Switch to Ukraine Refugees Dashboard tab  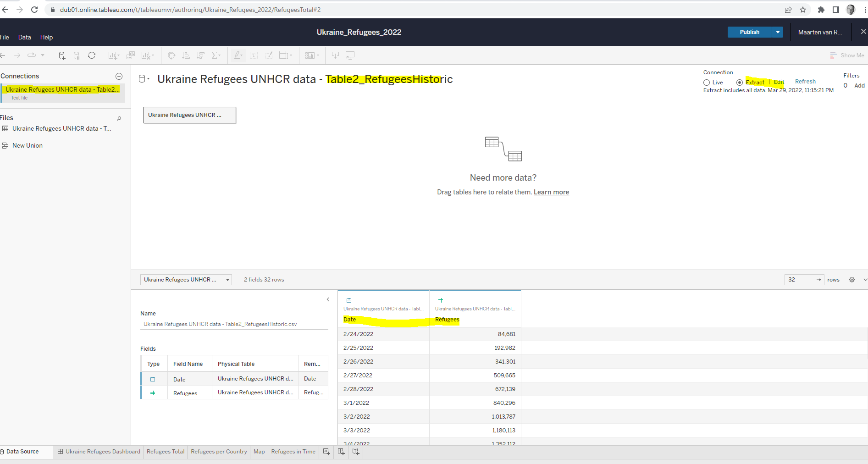[99, 452]
